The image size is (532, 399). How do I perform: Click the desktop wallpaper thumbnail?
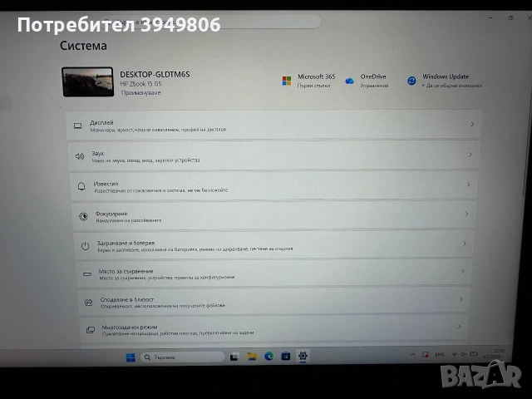[87, 81]
